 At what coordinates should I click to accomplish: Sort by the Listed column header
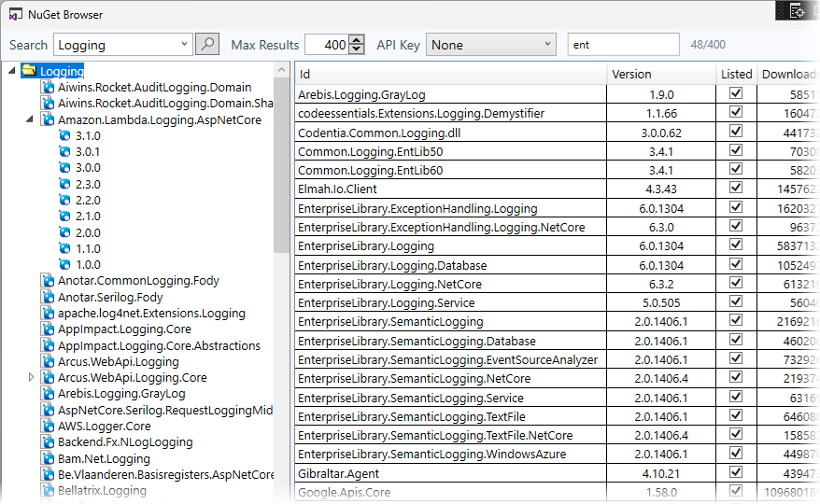point(736,74)
